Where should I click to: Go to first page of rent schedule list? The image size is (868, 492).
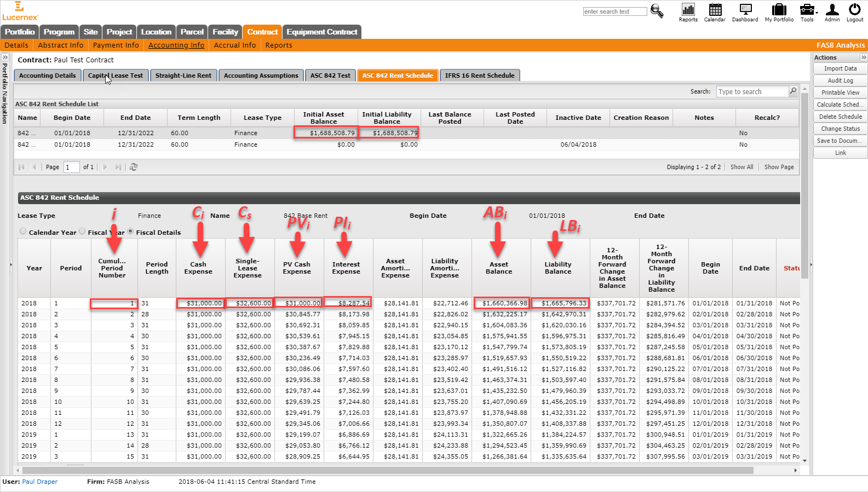(22, 167)
